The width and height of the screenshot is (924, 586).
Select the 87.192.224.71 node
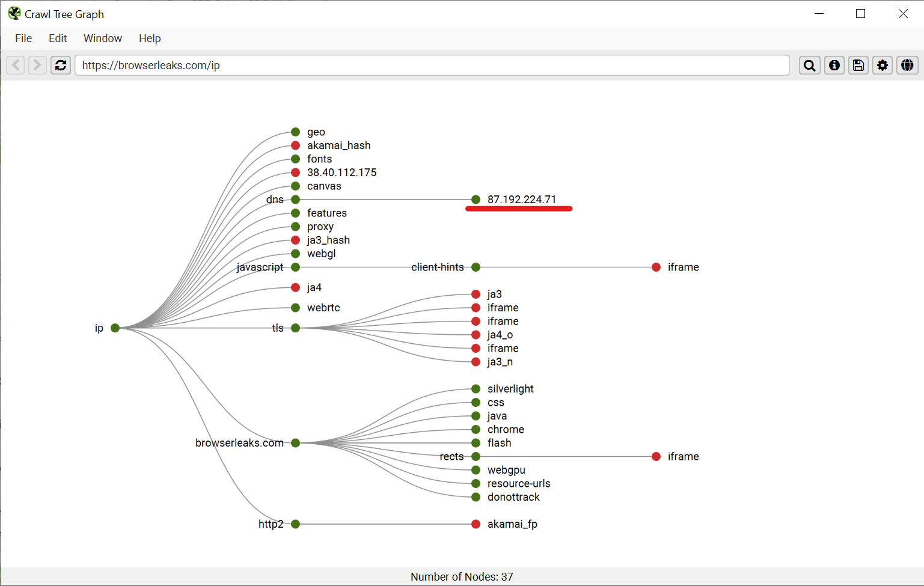pos(476,200)
